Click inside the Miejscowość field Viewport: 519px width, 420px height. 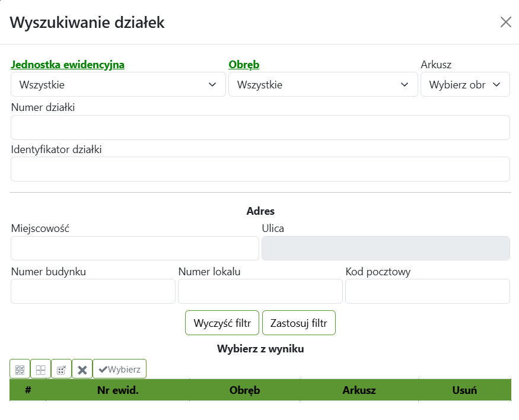[x=135, y=248]
